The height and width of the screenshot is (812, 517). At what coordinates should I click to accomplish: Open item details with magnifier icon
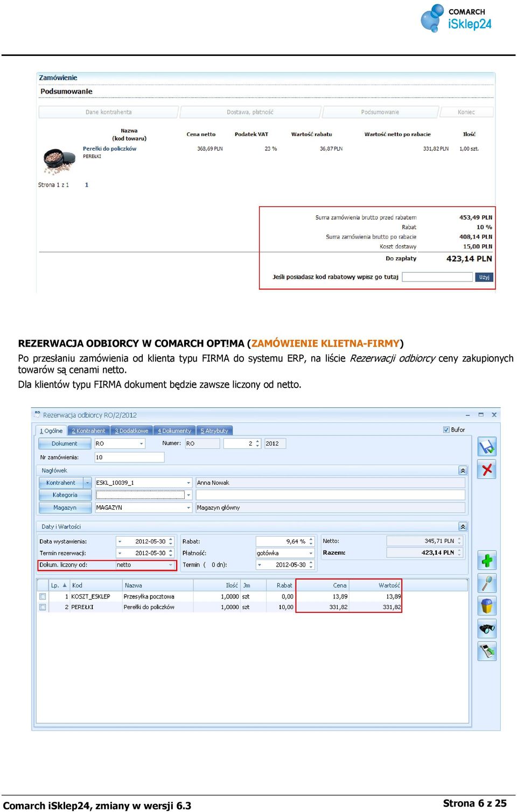(x=487, y=583)
